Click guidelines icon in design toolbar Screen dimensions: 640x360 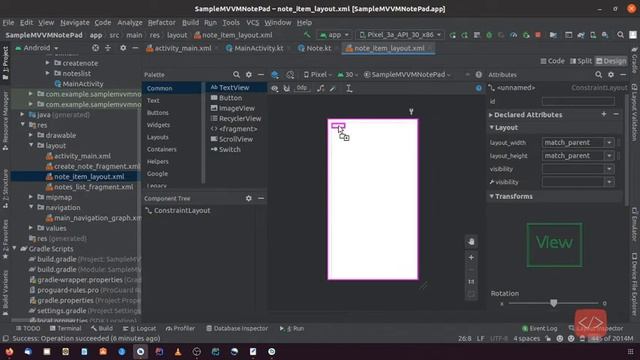pyautogui.click(x=349, y=88)
